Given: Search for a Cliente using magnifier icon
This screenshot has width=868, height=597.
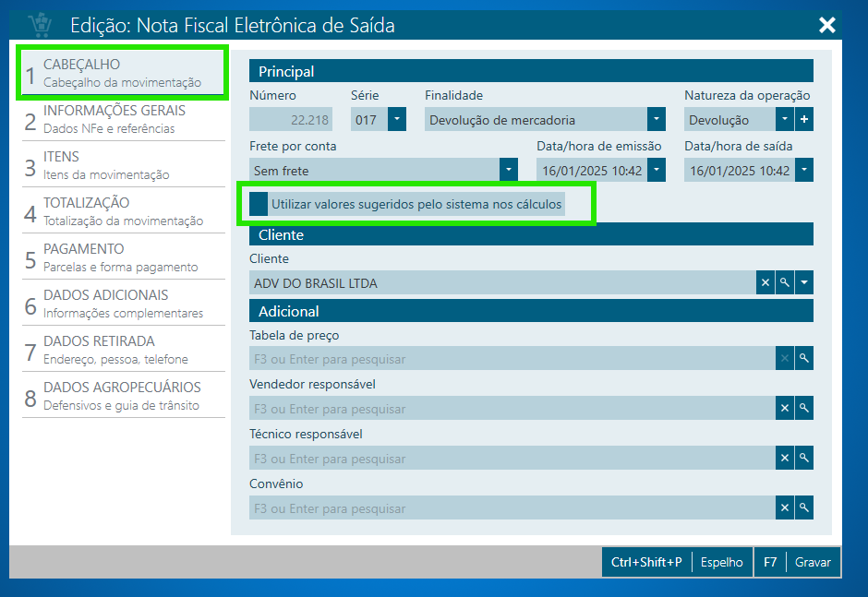Looking at the screenshot, I should pyautogui.click(x=785, y=283).
